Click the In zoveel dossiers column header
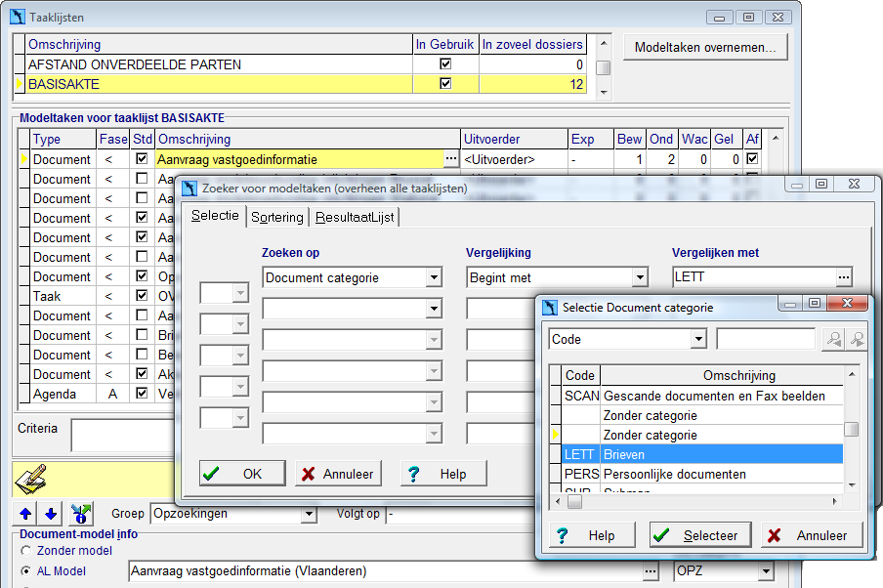Screen dimensions: 883x588 click(532, 45)
